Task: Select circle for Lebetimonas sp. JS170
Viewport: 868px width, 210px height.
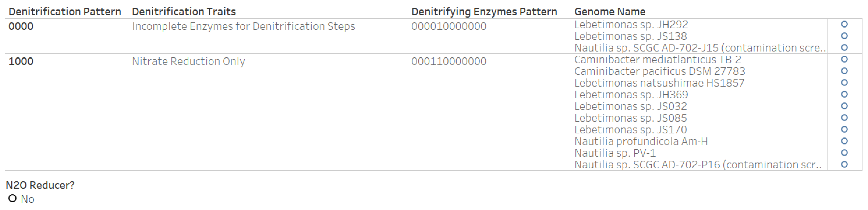Action: click(844, 129)
